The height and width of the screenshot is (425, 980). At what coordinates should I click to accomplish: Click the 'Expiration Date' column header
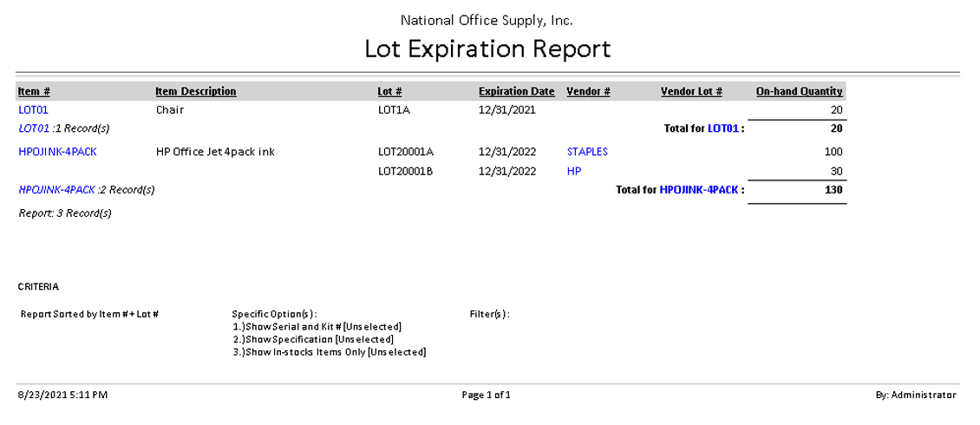tap(516, 91)
